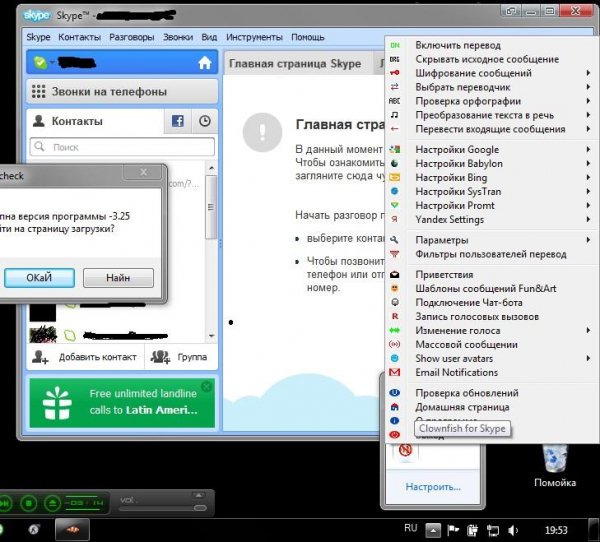
Task: Expand the Перевести входящие сообщения submenu
Action: [x=588, y=129]
